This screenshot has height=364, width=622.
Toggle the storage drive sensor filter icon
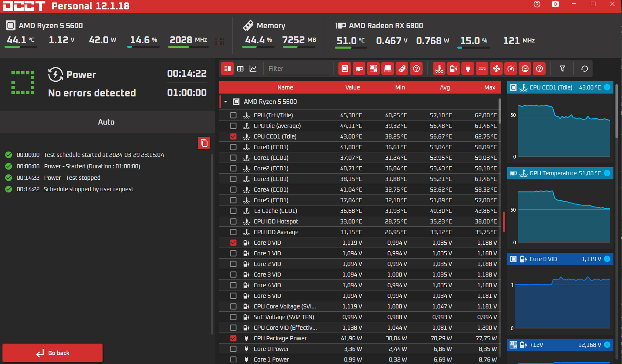pyautogui.click(x=388, y=69)
